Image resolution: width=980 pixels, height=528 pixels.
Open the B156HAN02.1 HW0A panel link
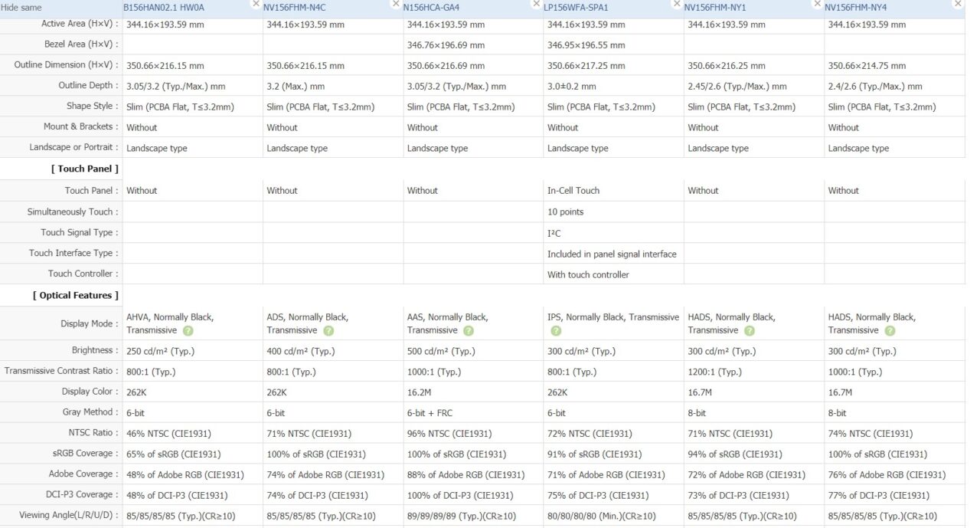164,7
